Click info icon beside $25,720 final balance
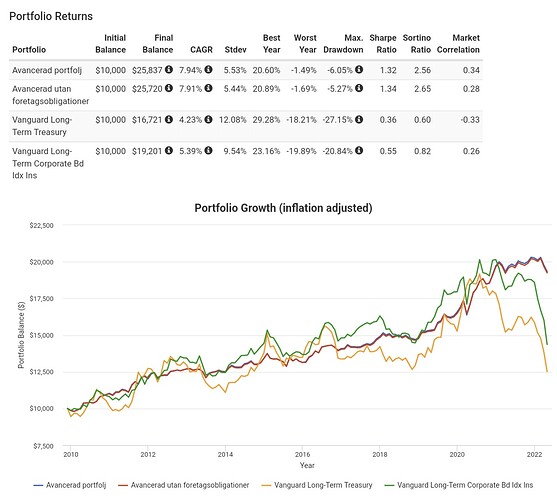The height and width of the screenshot is (499, 557). [169, 88]
